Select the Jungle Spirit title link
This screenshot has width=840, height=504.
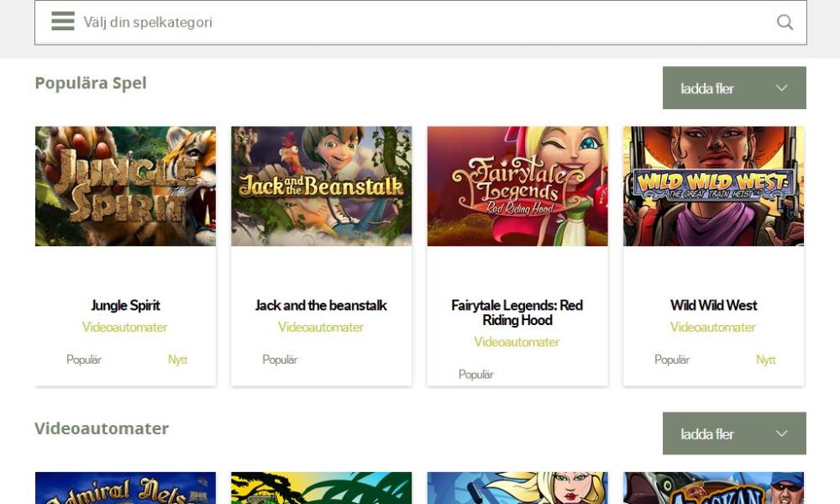point(125,305)
